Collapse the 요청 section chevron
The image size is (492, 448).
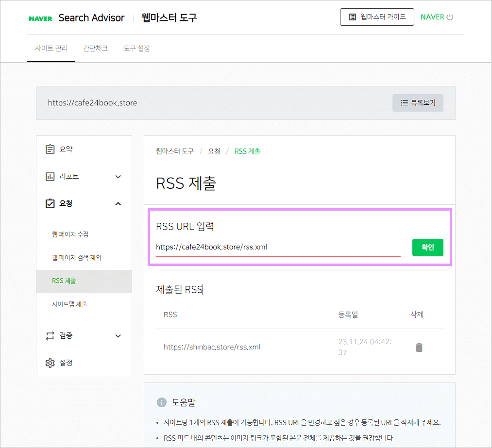(118, 203)
